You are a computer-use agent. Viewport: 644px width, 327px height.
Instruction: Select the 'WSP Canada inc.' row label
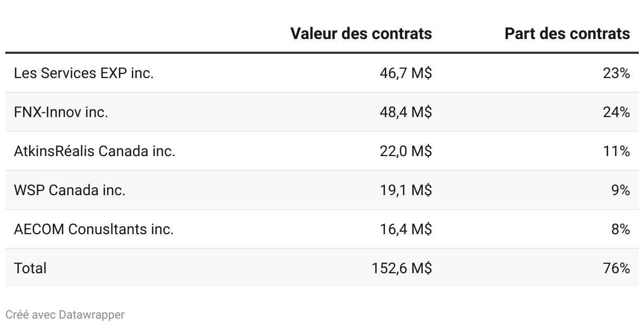[x=70, y=190]
